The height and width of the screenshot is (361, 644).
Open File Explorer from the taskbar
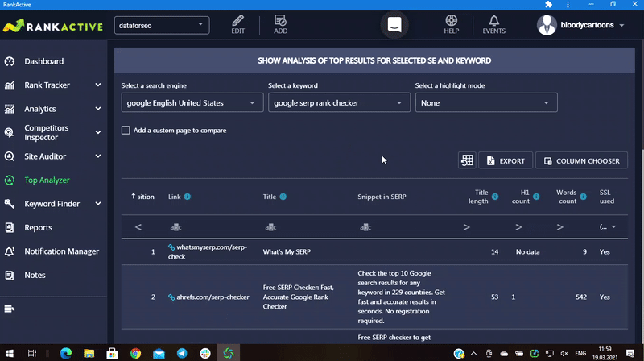click(89, 353)
